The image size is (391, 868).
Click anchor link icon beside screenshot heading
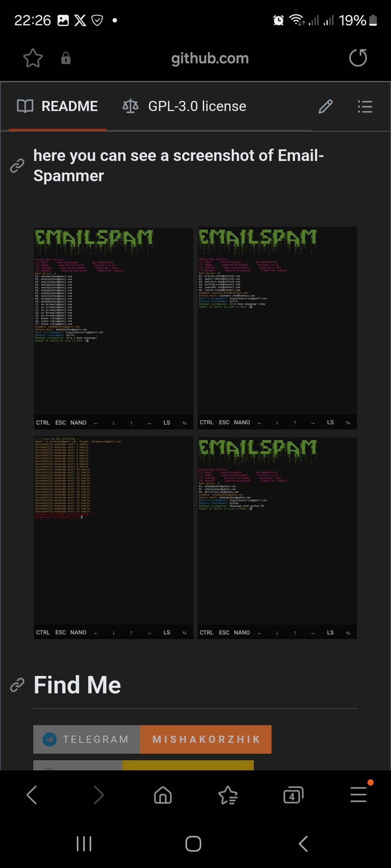(17, 166)
